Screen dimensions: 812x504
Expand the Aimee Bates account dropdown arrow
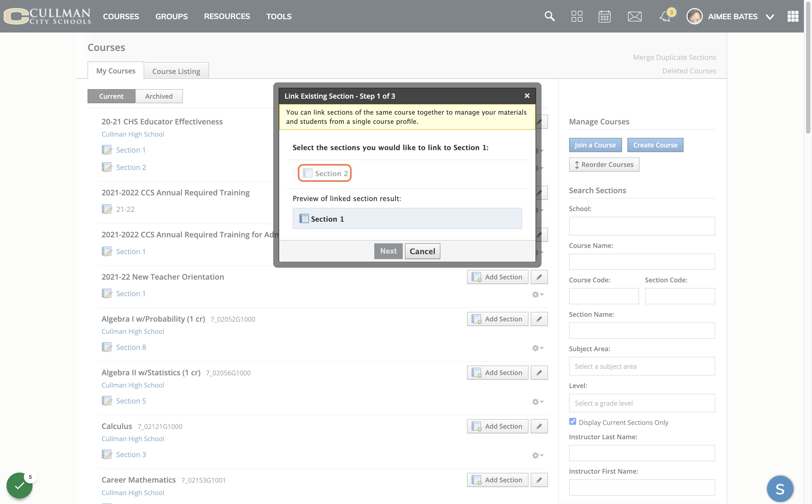click(x=770, y=17)
